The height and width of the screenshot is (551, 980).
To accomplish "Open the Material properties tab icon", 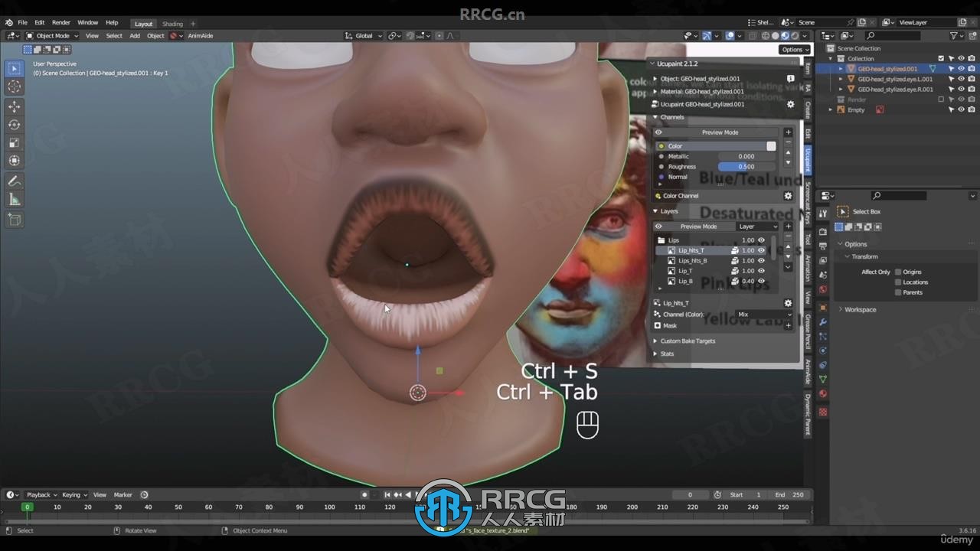I will tap(823, 394).
